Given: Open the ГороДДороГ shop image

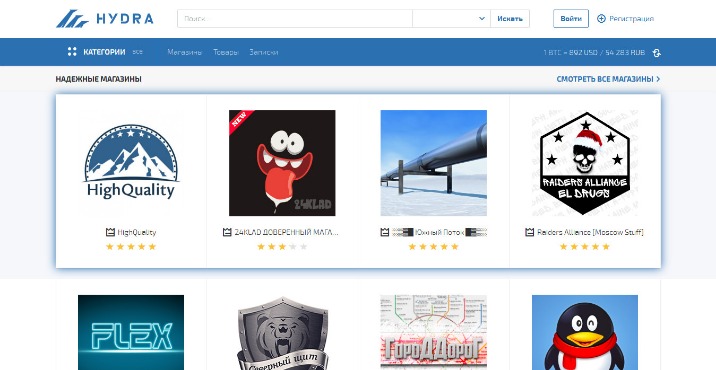Looking at the screenshot, I should tap(433, 333).
